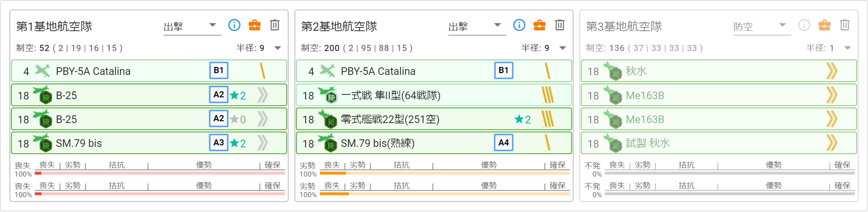The image size is (868, 212).
Task: Expand the 半径 9 arrow in 第1基地航空隊
Action: pyautogui.click(x=278, y=48)
